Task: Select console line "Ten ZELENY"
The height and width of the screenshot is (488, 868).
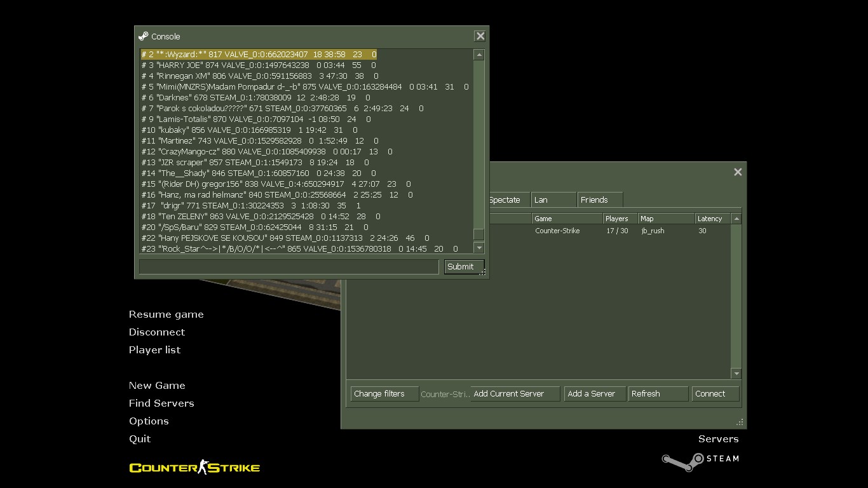Action: coord(261,217)
